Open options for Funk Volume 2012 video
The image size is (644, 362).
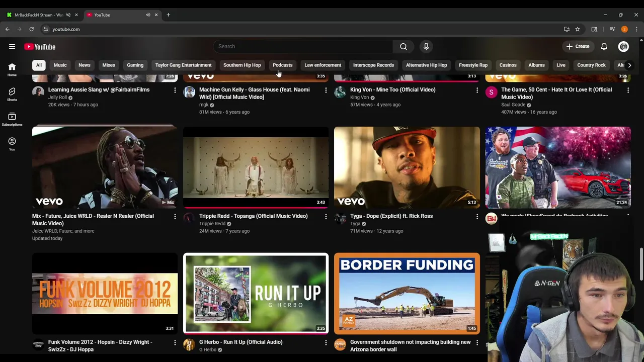(175, 342)
